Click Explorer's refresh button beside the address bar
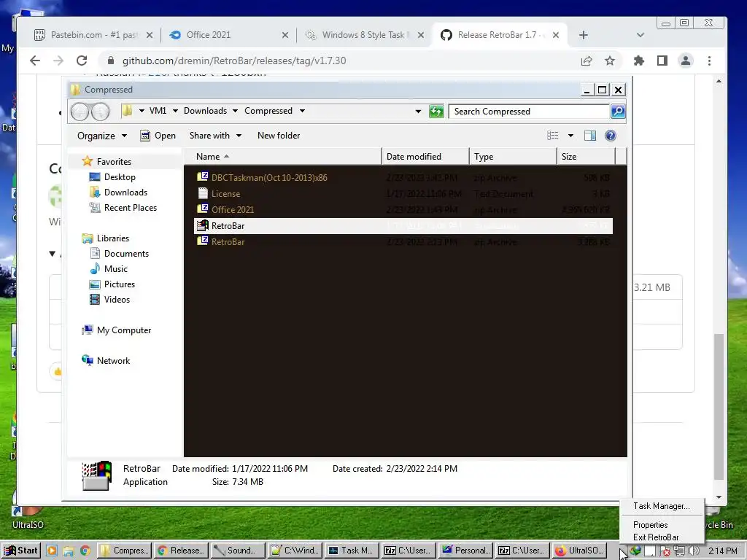747x560 pixels. pos(436,112)
